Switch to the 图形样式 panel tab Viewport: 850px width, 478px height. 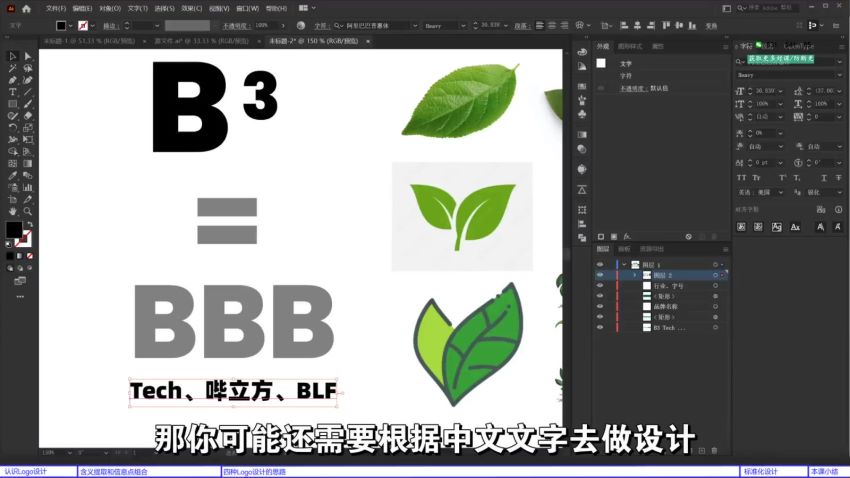coord(630,46)
